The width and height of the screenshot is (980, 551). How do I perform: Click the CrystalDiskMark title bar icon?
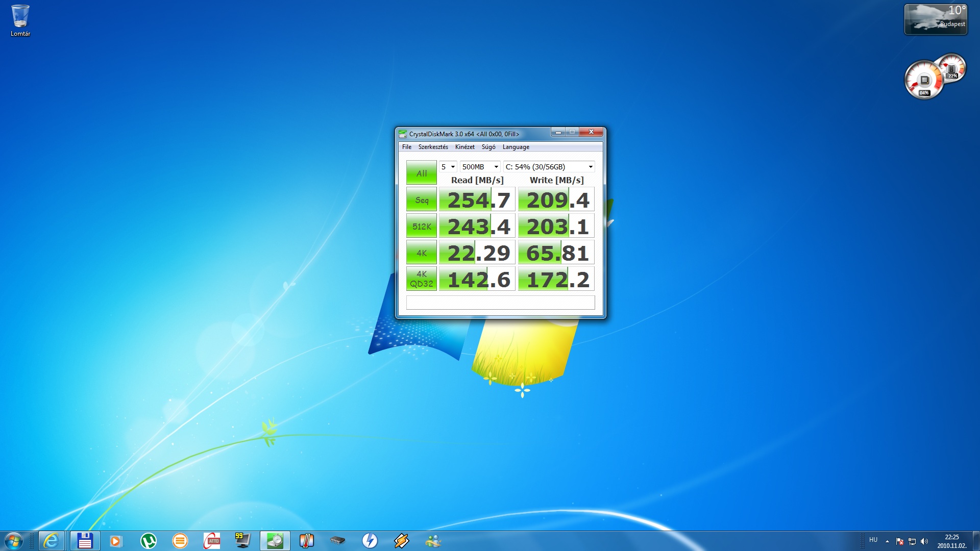point(403,134)
